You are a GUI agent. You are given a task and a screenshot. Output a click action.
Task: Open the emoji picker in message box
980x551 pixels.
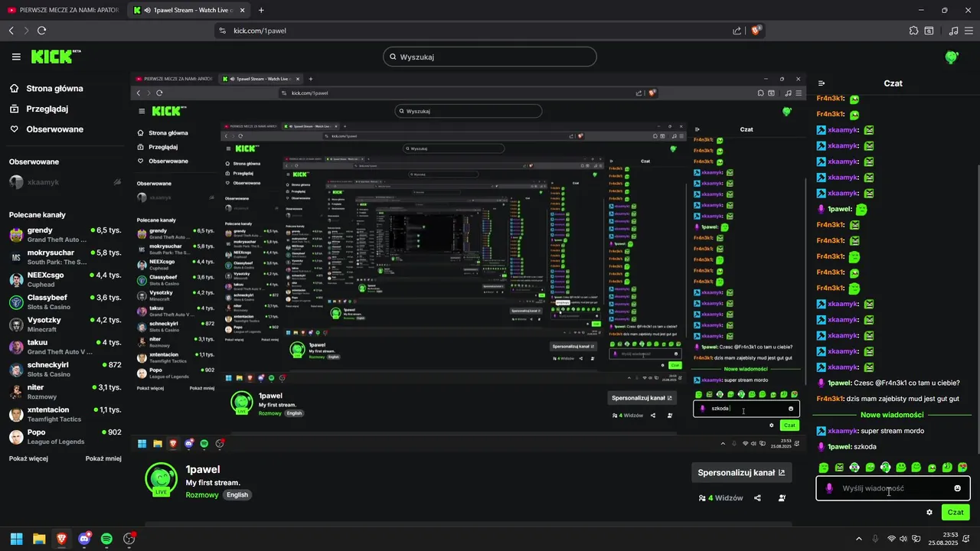coord(957,488)
